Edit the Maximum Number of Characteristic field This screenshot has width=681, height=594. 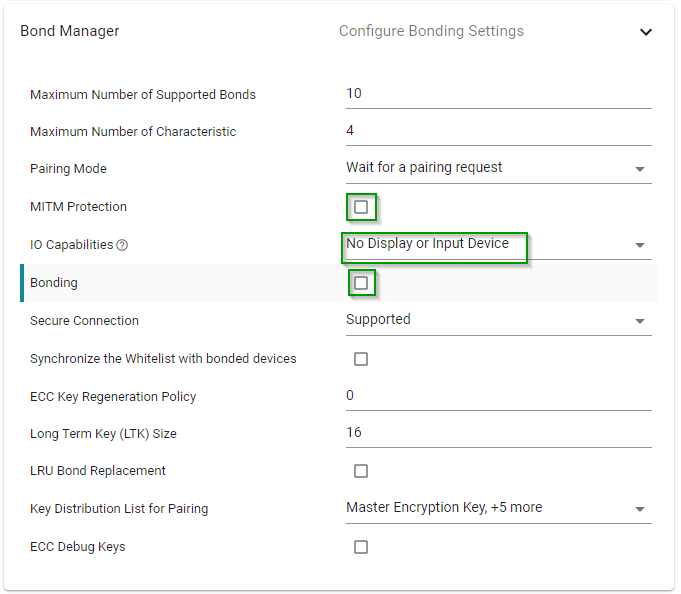coord(498,131)
